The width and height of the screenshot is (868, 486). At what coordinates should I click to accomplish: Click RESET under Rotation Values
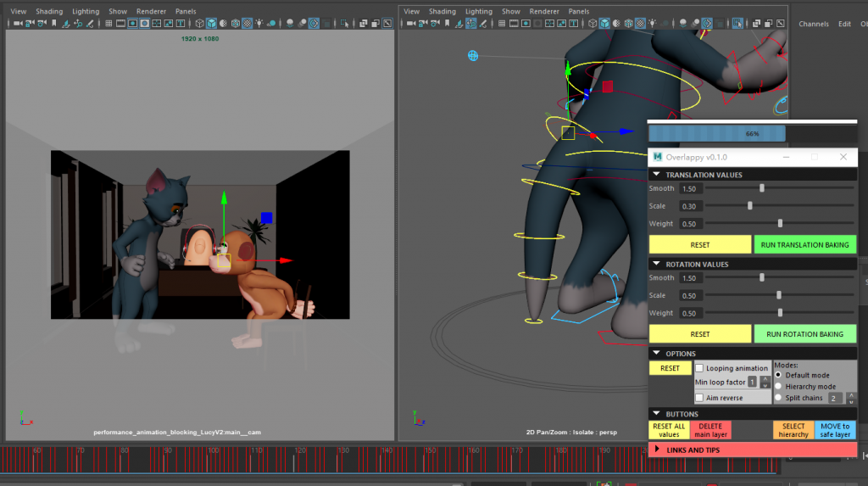pyautogui.click(x=699, y=334)
